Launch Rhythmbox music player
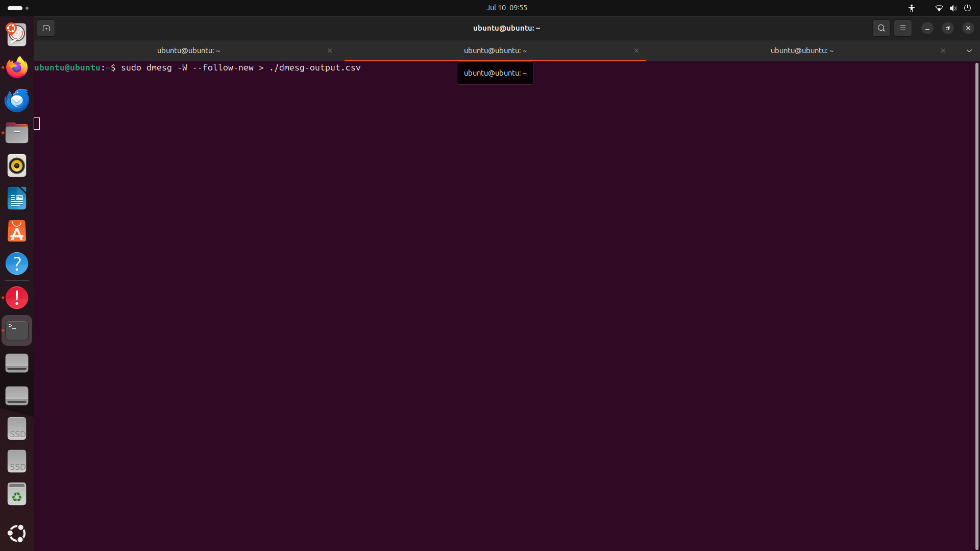 (x=17, y=166)
